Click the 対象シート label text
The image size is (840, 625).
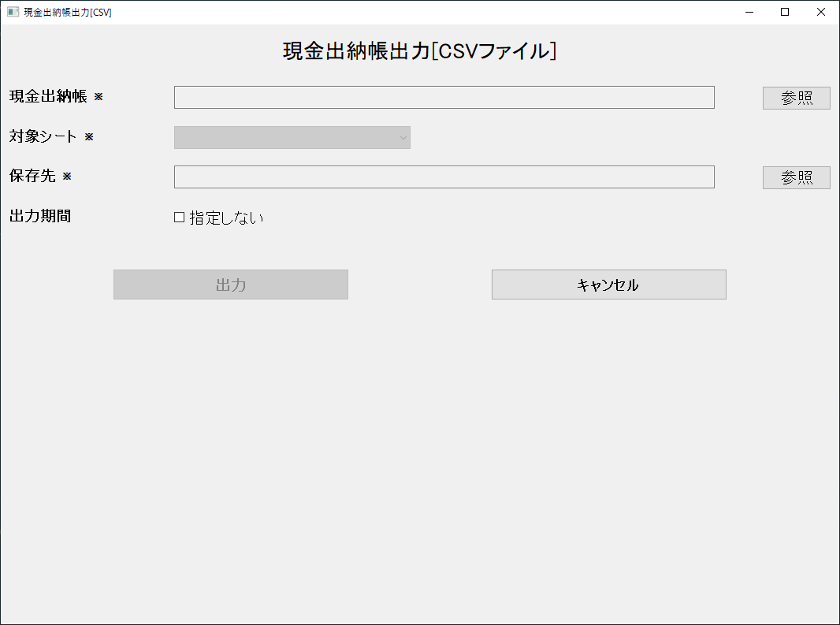tap(43, 136)
